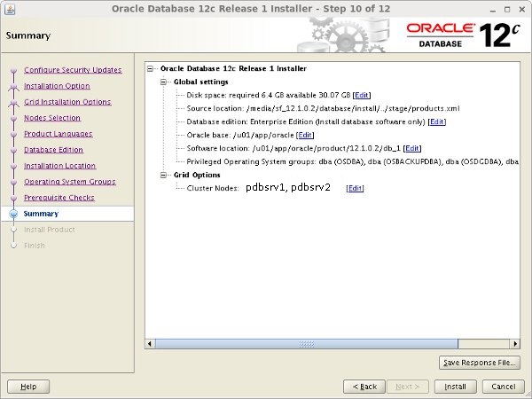The height and width of the screenshot is (399, 532).
Task: Go to Nodes Selection step
Action: [x=52, y=118]
